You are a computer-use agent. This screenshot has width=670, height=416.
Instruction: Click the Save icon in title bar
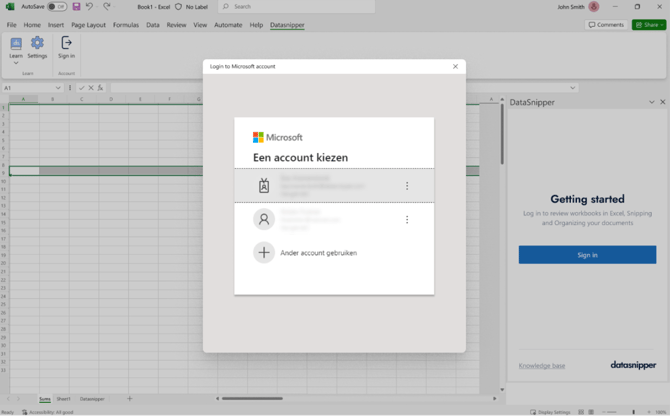pos(76,7)
